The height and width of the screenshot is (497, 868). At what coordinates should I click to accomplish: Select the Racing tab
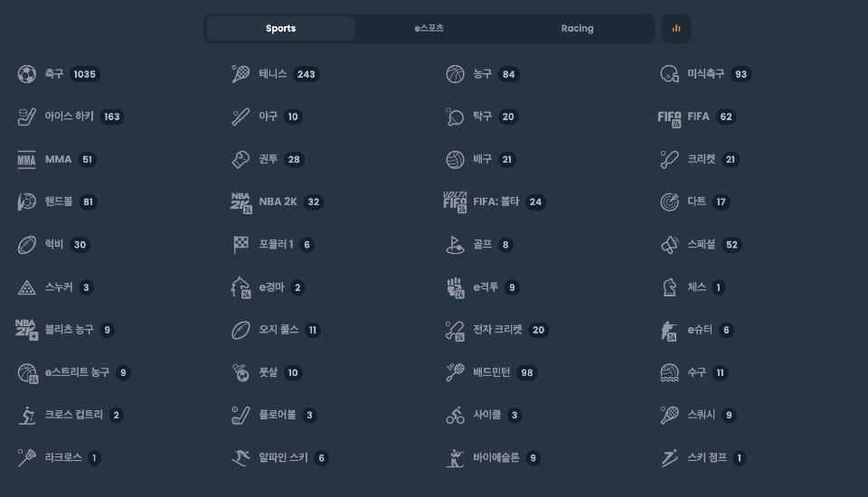pyautogui.click(x=578, y=28)
